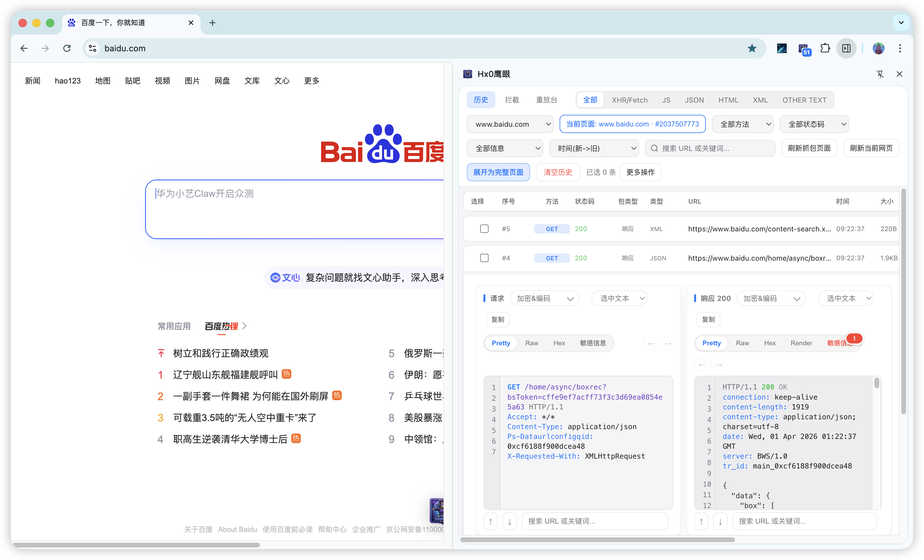Viewport: 924px width, 560px height.
Task: Click 清空历史 button
Action: pyautogui.click(x=558, y=172)
